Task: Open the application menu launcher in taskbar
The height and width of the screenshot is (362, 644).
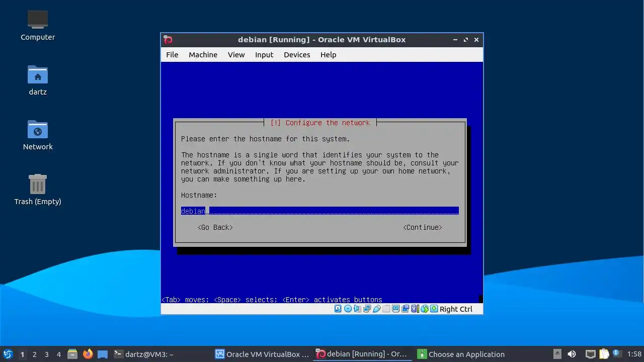Action: [8, 354]
